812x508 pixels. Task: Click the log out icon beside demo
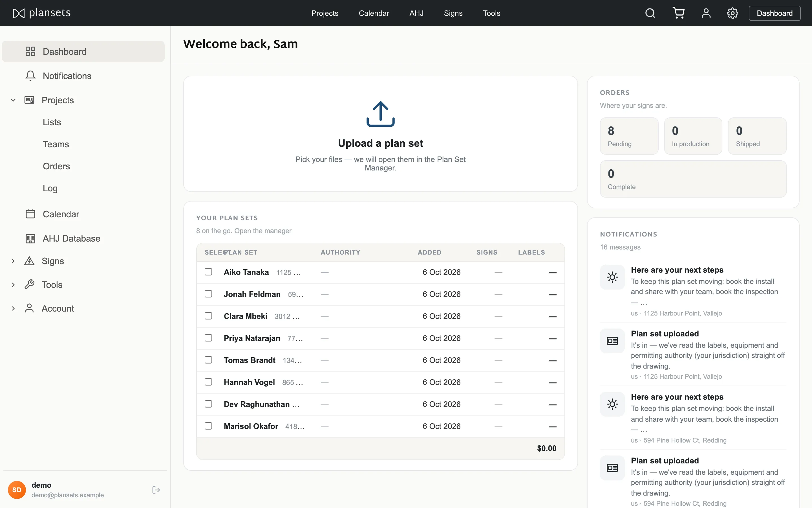(x=156, y=490)
